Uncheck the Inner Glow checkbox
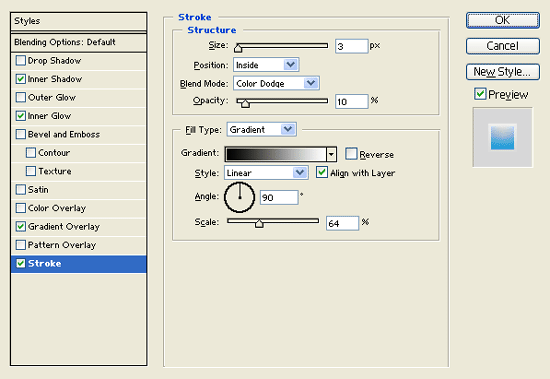 tap(21, 116)
